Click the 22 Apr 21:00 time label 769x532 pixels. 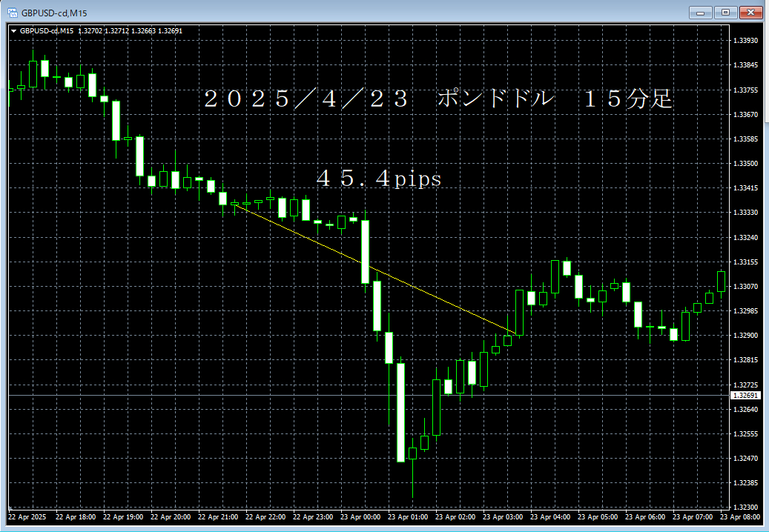coord(218,517)
